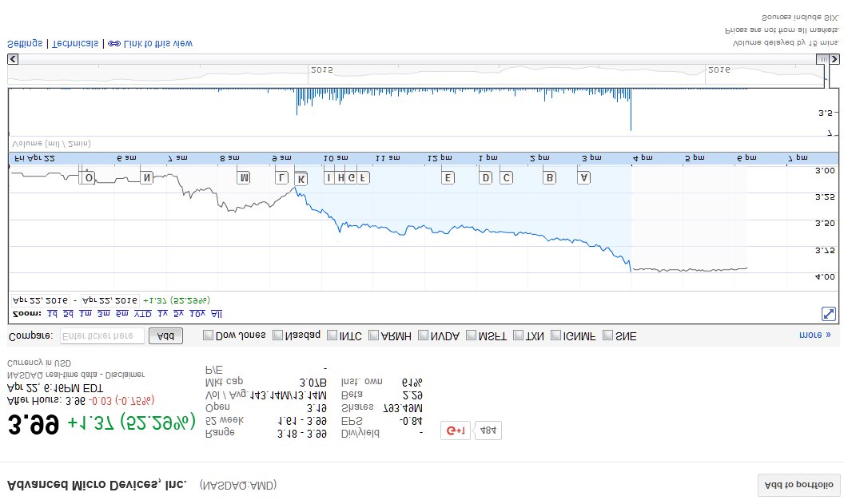Viewport: 844px width, 504px height.
Task: Click the Inst. own value 61%
Action: 412,383
